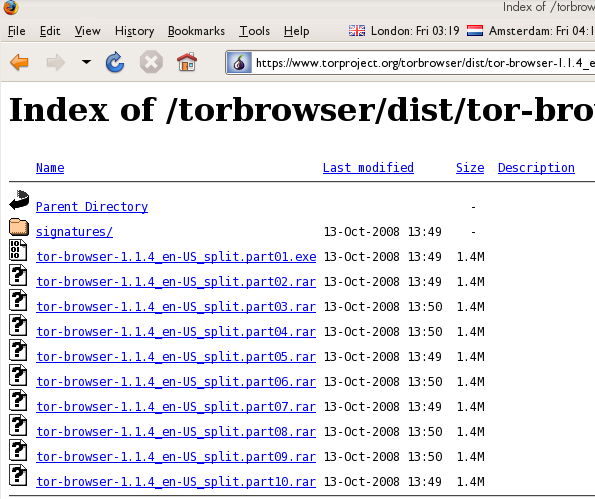Click the Tor onion site icon in address bar
The width and height of the screenshot is (595, 499).
(x=239, y=63)
